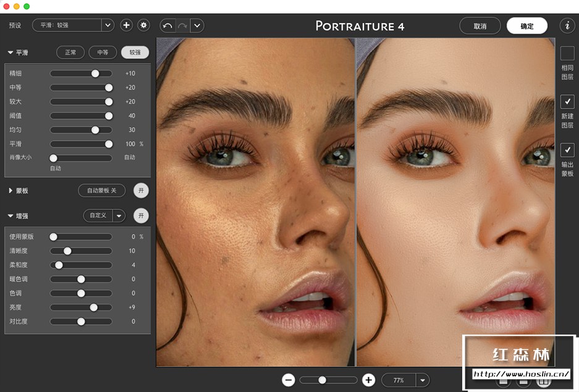Toggle the 增强 开 switch
Image resolution: width=579 pixels, height=392 pixels.
pos(141,215)
